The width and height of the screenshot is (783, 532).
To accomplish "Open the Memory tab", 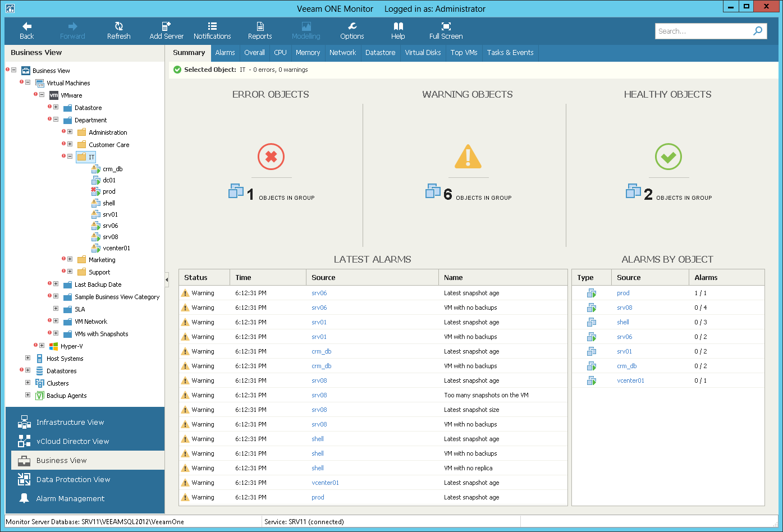I will [308, 53].
